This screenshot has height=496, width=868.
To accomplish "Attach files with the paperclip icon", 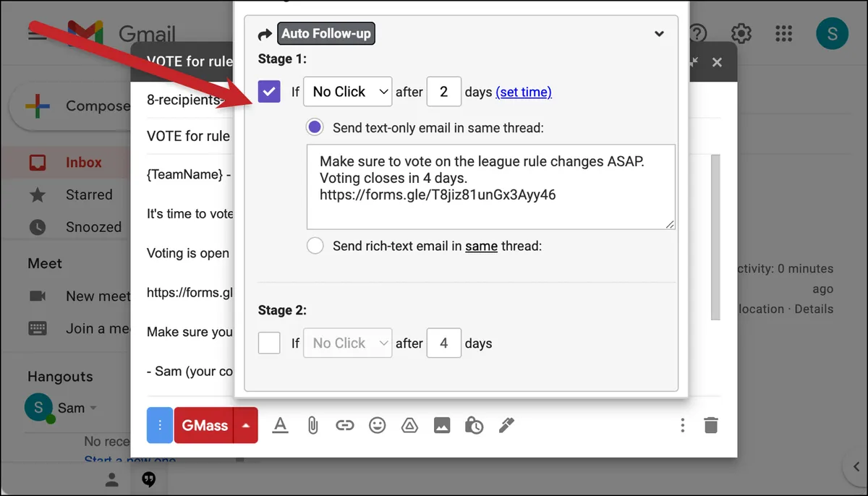I will (x=312, y=425).
